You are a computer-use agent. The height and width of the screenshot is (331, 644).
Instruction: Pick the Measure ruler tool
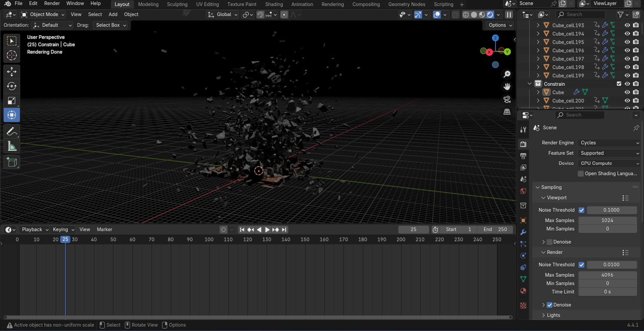[x=12, y=146]
